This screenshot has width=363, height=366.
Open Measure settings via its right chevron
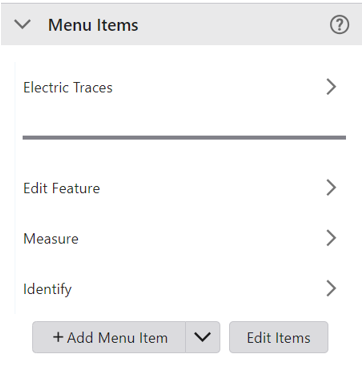[x=331, y=238]
